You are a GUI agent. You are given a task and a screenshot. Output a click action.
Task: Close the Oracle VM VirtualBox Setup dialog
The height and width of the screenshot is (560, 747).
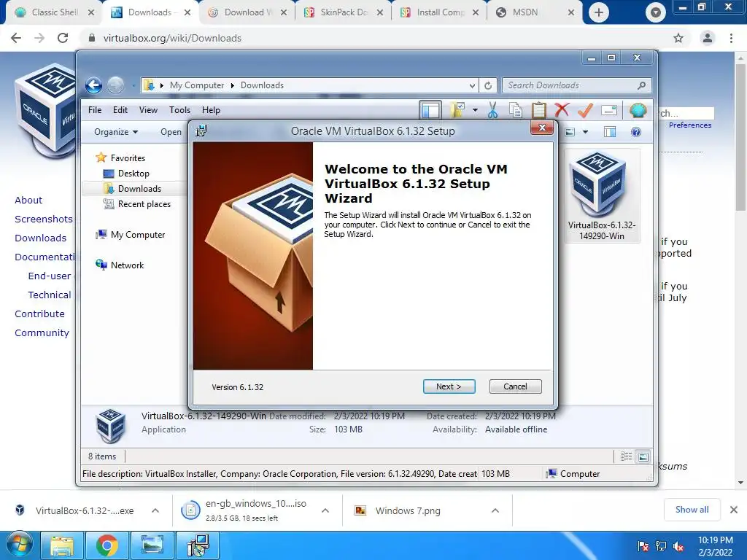(x=542, y=128)
